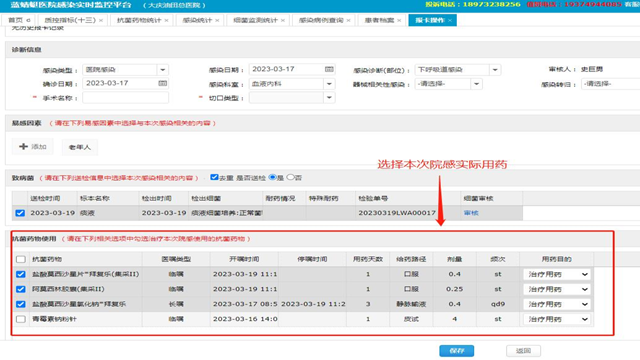The height and width of the screenshot is (360, 640).
Task: Open 用药目的 dropdown for 阿莫西林胶囊
Action: click(557, 289)
